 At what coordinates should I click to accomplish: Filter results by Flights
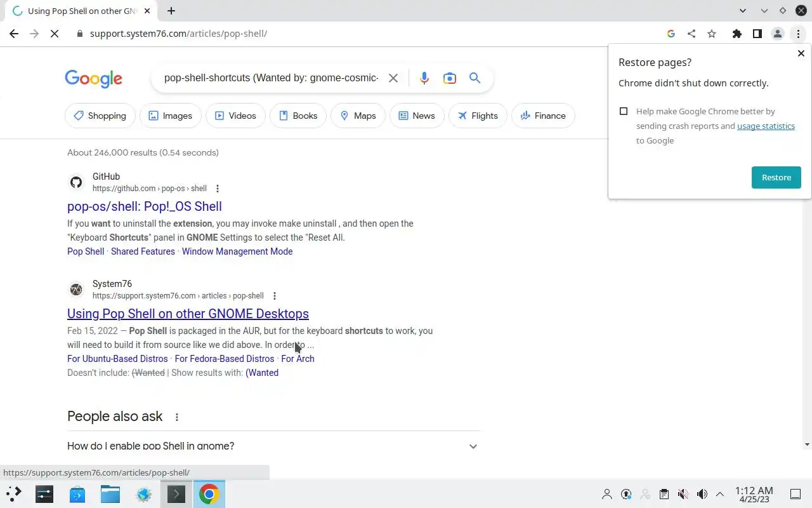[x=478, y=116]
